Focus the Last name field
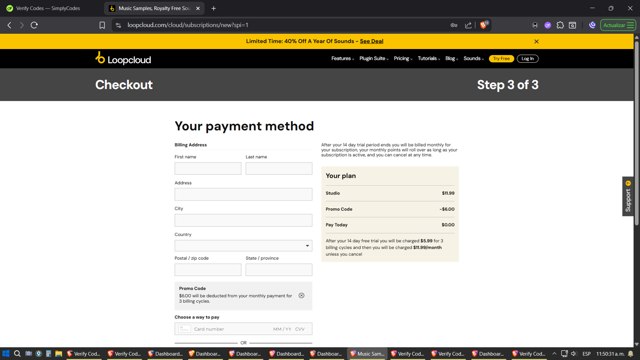This screenshot has width=640, height=360. tap(279, 168)
